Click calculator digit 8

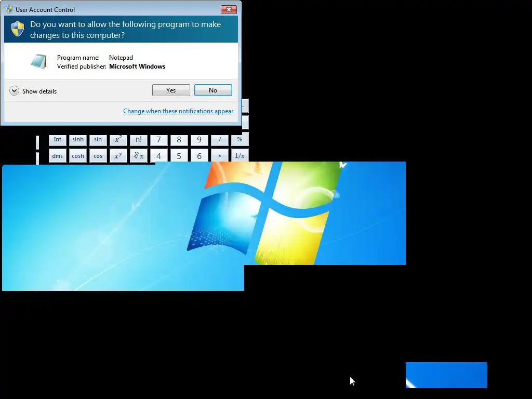tap(179, 140)
